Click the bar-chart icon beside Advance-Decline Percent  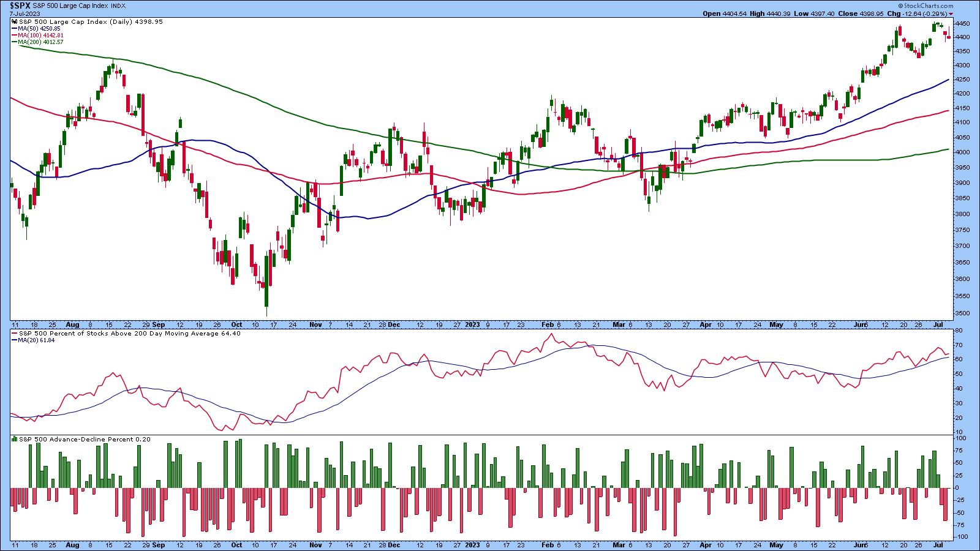pyautogui.click(x=14, y=439)
